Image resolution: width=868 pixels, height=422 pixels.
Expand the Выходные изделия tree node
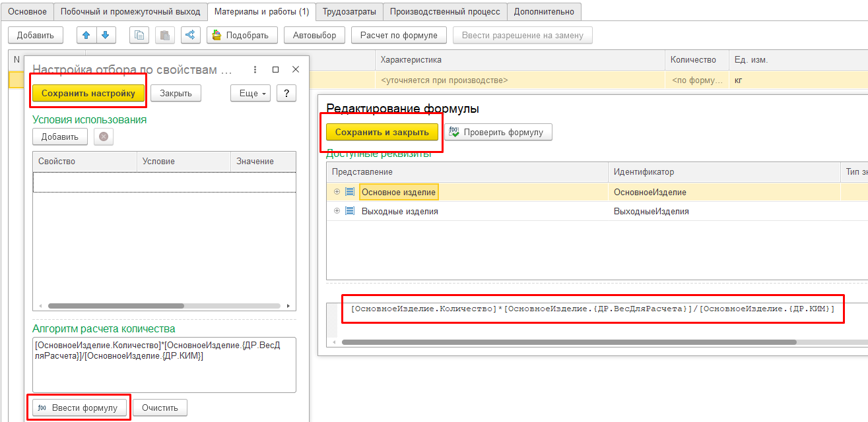click(x=337, y=211)
